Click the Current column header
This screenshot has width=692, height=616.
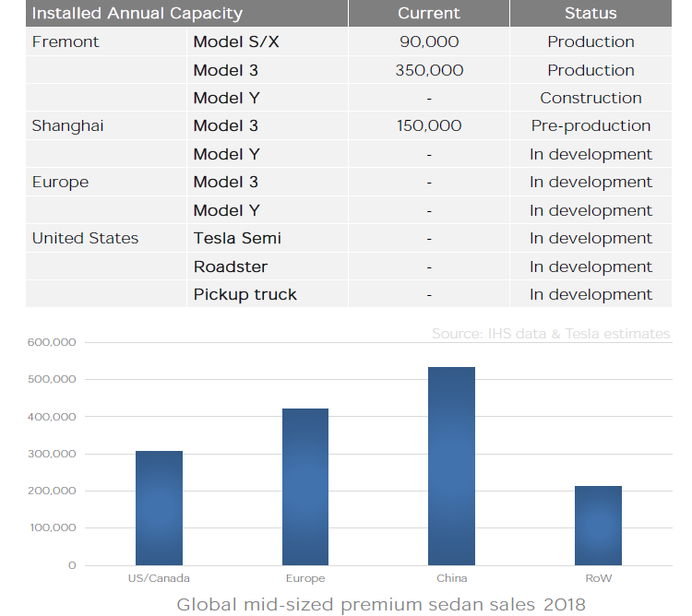[x=428, y=14]
